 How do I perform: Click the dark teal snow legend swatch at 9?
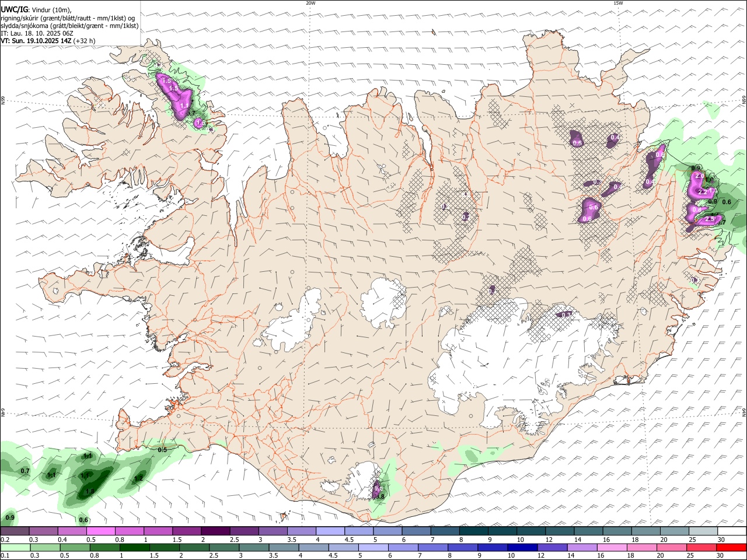click(502, 531)
